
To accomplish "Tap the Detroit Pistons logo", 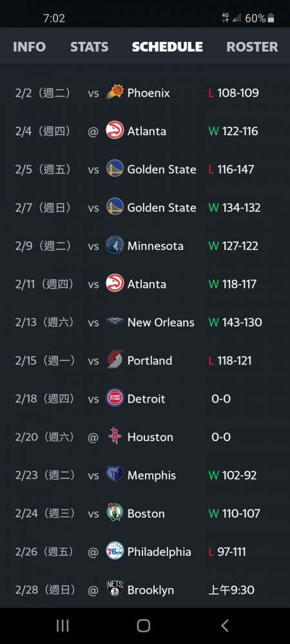I will tap(115, 398).
